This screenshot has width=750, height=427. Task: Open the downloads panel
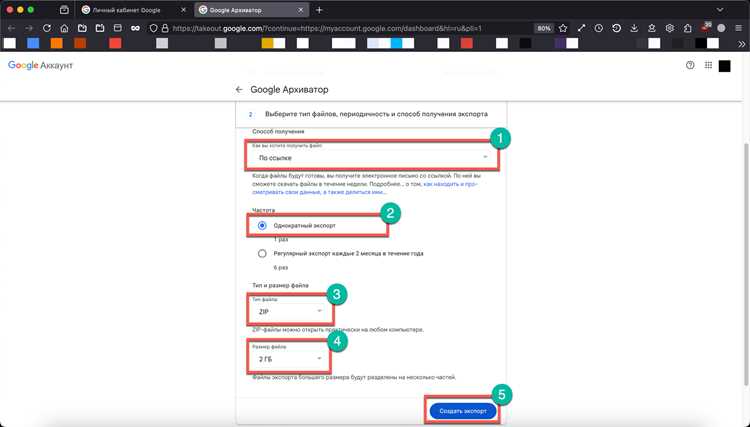[634, 28]
